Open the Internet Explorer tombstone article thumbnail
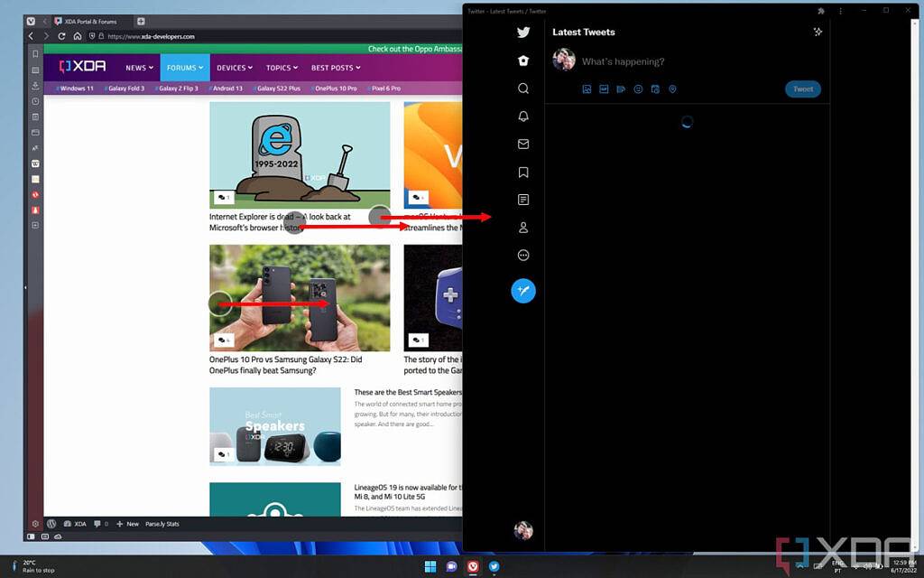The height and width of the screenshot is (578, 924). coord(300,155)
